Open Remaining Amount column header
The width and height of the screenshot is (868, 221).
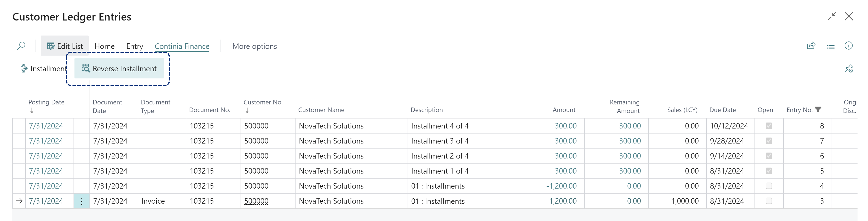point(624,106)
